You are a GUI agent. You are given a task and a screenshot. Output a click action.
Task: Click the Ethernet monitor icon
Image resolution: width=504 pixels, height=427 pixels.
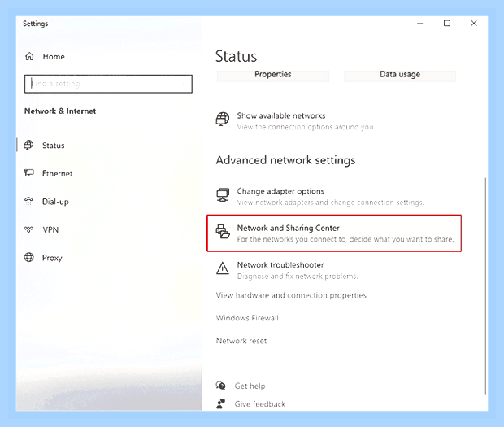coord(28,173)
